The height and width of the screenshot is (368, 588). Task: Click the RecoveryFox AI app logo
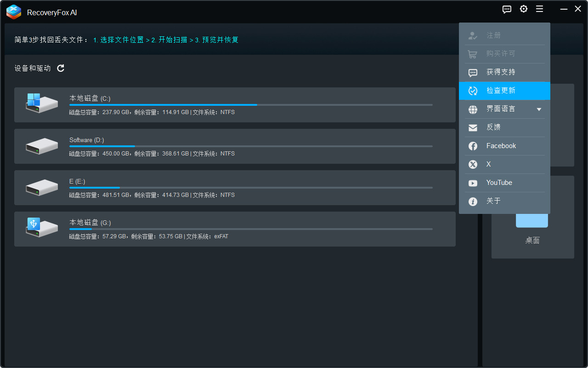point(14,12)
